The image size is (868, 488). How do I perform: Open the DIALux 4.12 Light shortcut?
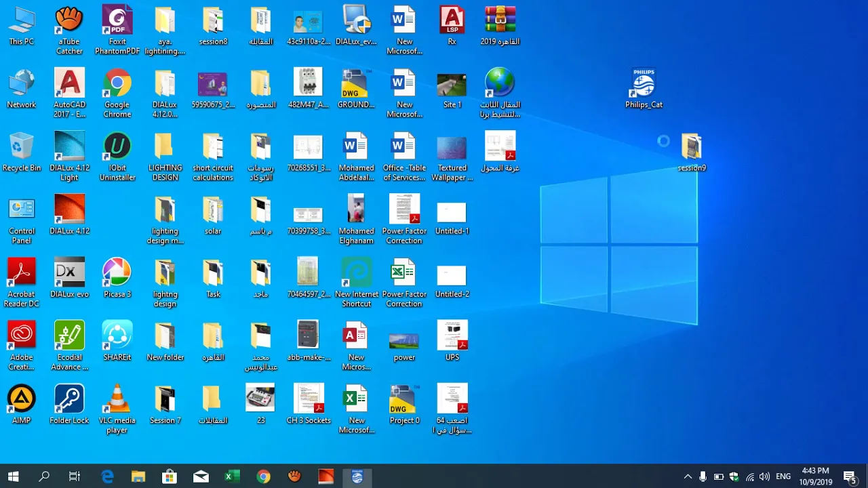click(x=69, y=157)
